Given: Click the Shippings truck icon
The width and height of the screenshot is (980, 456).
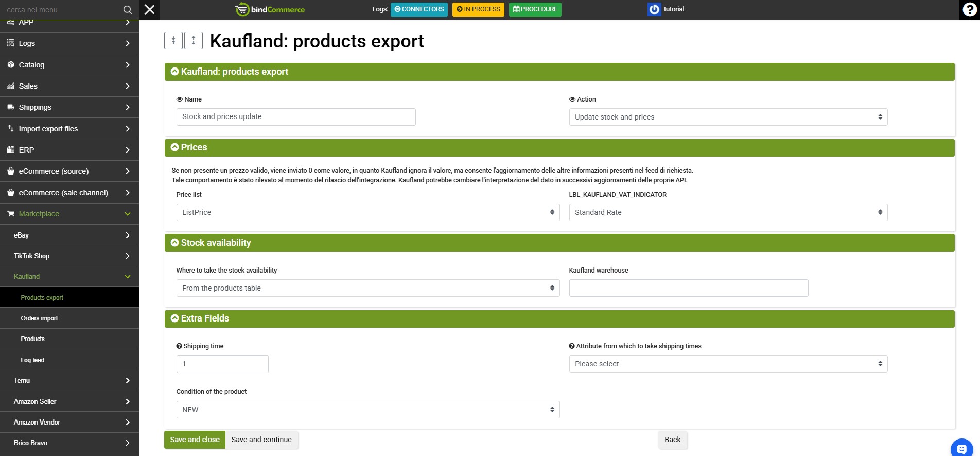Looking at the screenshot, I should 11,107.
